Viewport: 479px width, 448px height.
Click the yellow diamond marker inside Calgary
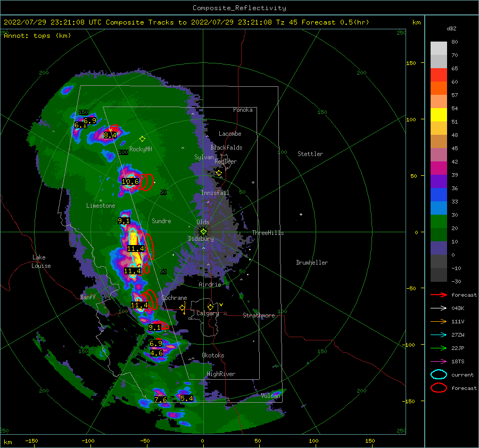[x=210, y=307]
